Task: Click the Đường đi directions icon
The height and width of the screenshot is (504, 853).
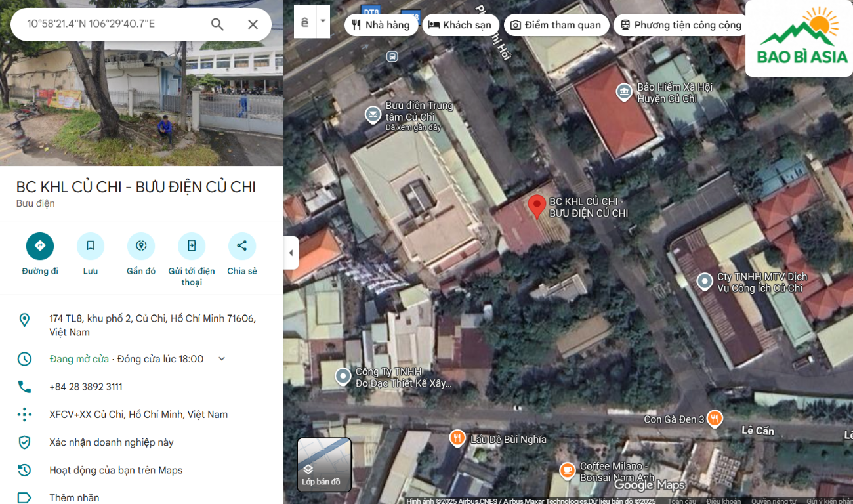Action: 40,246
